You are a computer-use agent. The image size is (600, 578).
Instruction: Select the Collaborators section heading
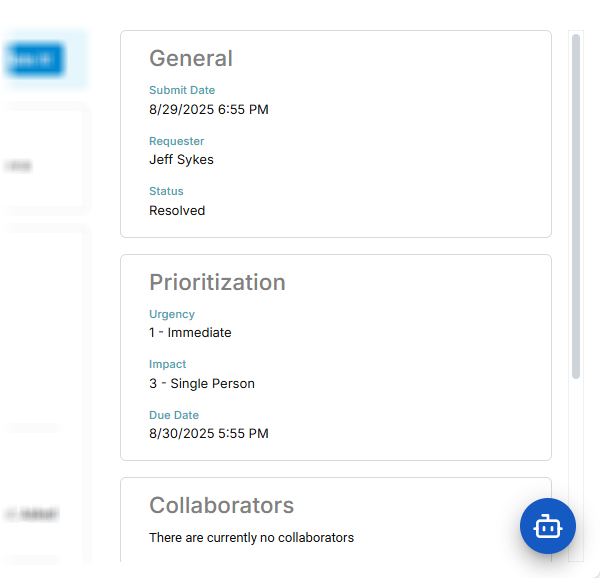click(221, 505)
